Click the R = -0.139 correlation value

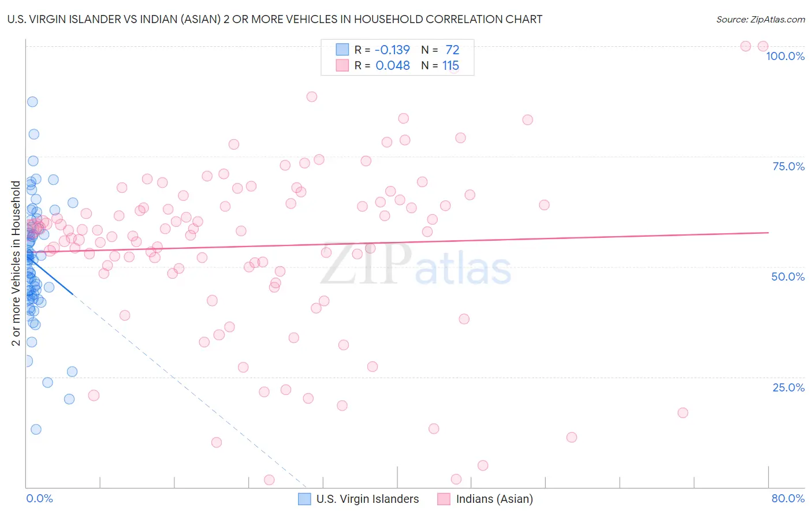pos(382,50)
